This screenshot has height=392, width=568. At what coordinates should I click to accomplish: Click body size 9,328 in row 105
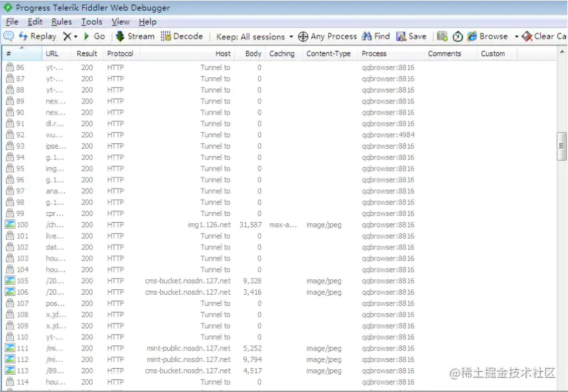(x=252, y=281)
